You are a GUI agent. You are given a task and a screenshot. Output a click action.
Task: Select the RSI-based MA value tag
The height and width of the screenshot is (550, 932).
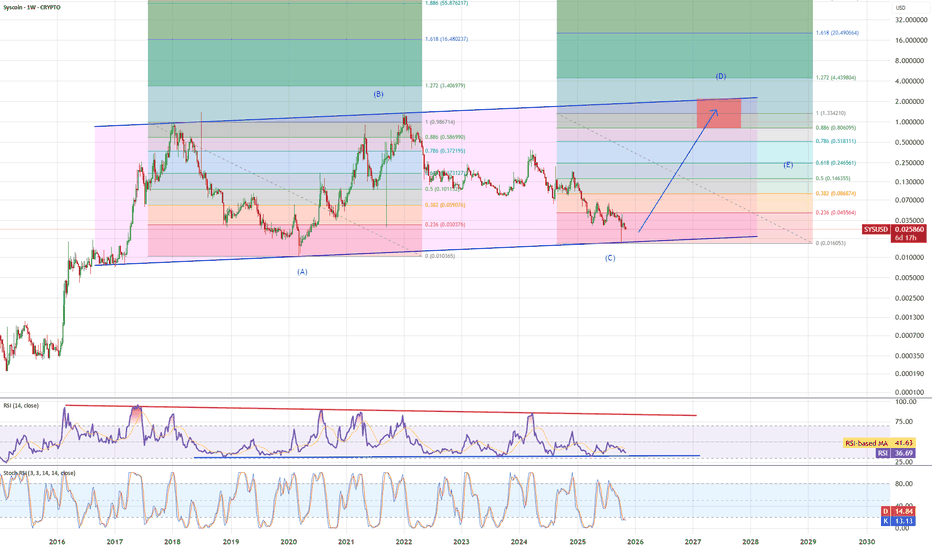tap(880, 443)
